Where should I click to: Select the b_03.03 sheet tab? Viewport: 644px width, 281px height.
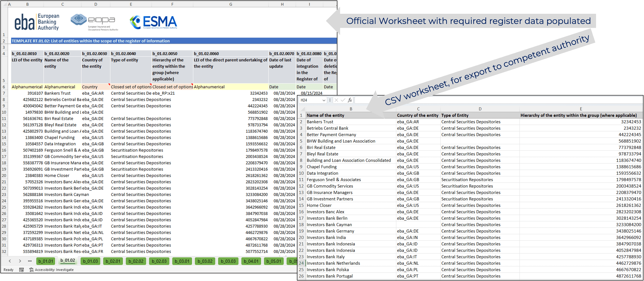[228, 261]
